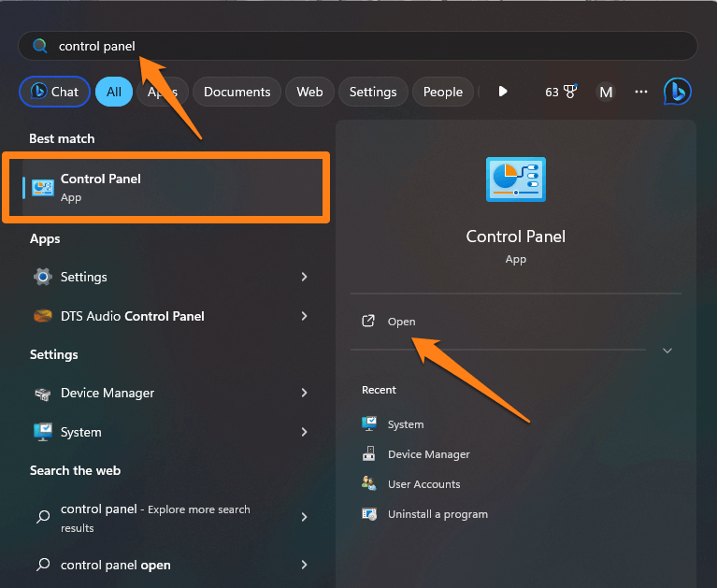Click the recent System icon in preview
The image size is (717, 588).
(x=369, y=423)
